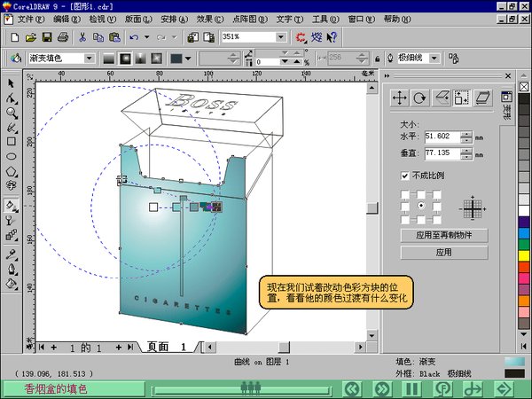
Task: Select the top-left anchor point checkbox
Action: (x=405, y=194)
